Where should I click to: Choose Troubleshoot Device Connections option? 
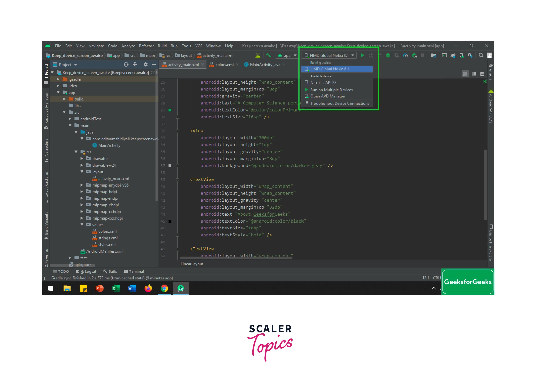(340, 103)
